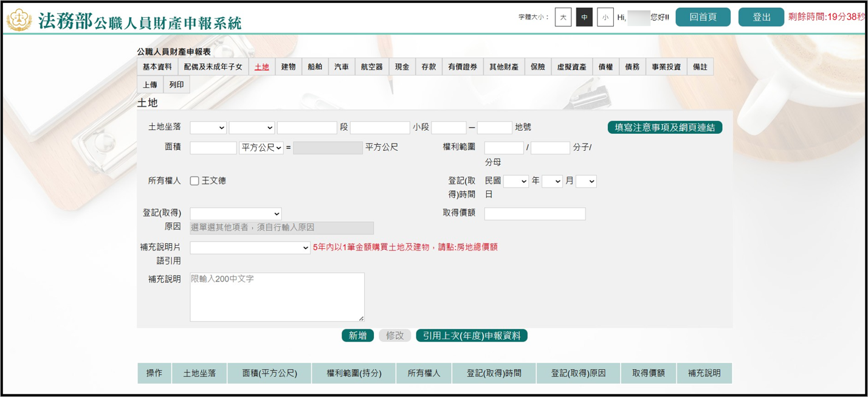The width and height of the screenshot is (868, 397).
Task: Click 引用上次(年度)申報資料 button
Action: [471, 336]
